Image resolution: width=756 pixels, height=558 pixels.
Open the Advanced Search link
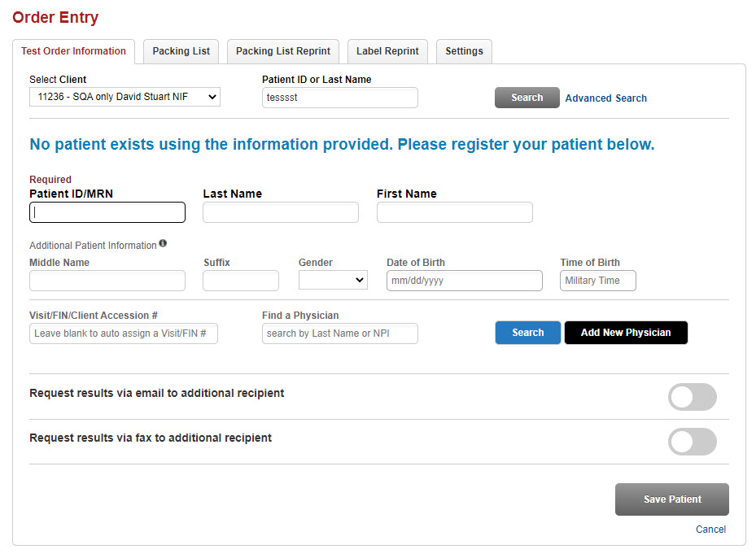point(605,98)
